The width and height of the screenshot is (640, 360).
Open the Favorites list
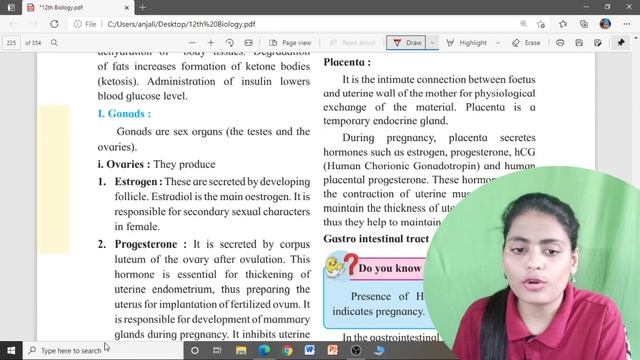coord(563,24)
